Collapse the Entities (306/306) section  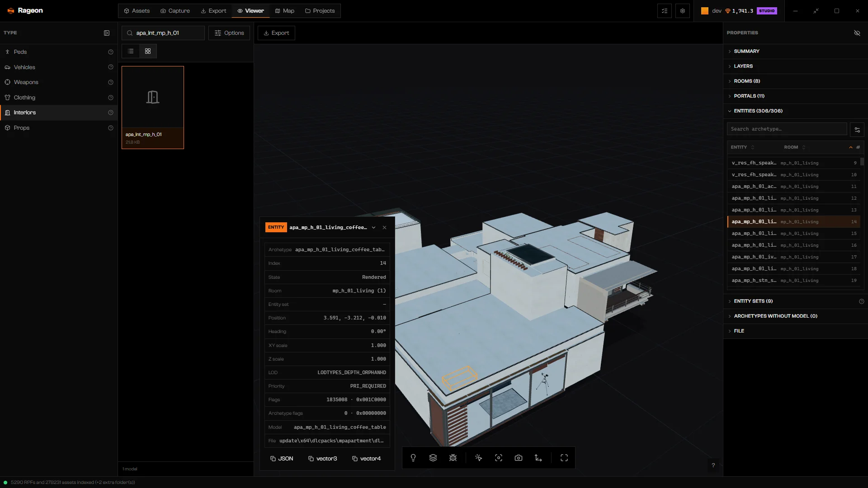pyautogui.click(x=795, y=111)
